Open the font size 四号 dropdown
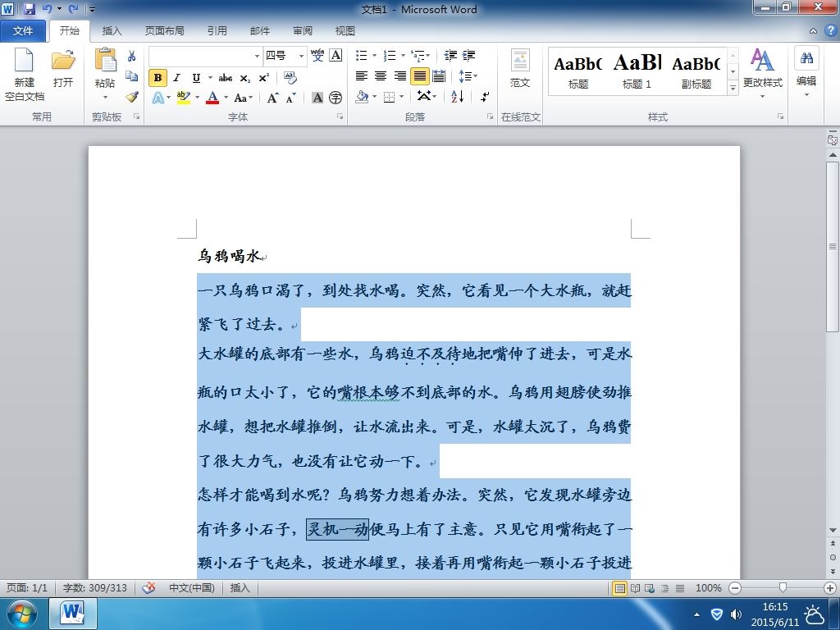Screen dimensions: 840x630 [302, 56]
